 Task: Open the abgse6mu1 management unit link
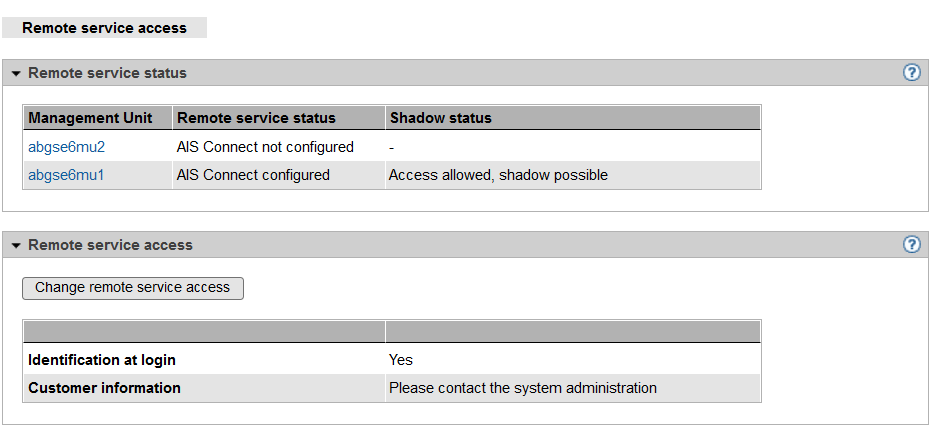66,175
